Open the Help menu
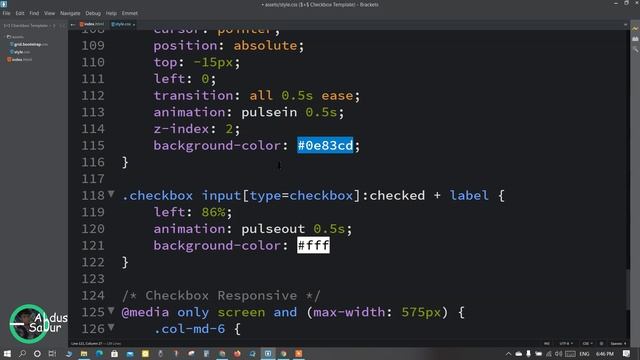 pyautogui.click(x=111, y=13)
